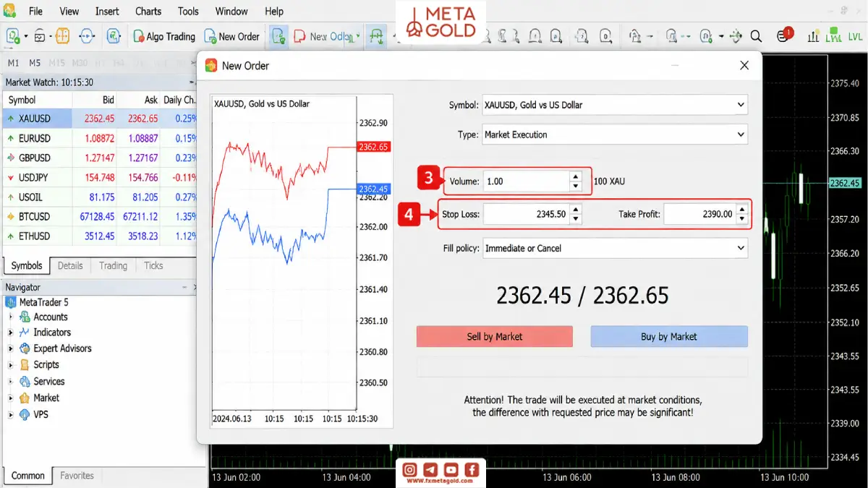The width and height of the screenshot is (868, 488).
Task: Click the New Order toolbar button
Action: [231, 36]
